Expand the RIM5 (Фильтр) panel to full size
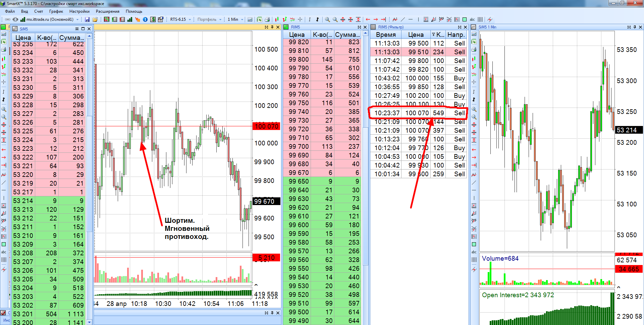 tap(460, 27)
